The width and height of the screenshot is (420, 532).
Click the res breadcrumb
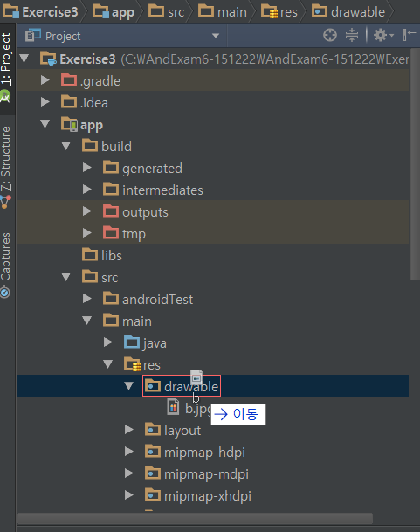279,12
